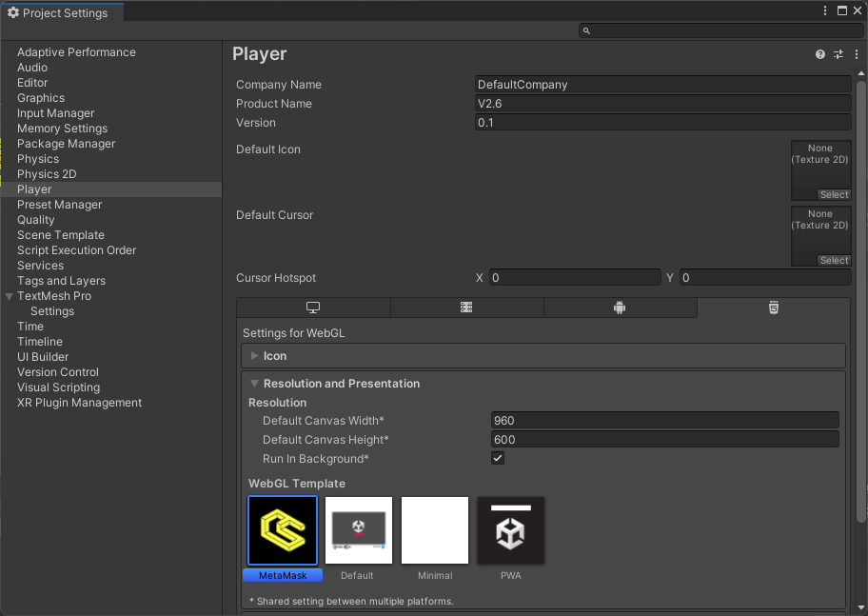Open the Graphics settings category
Screen dimensions: 868x616
click(x=41, y=98)
